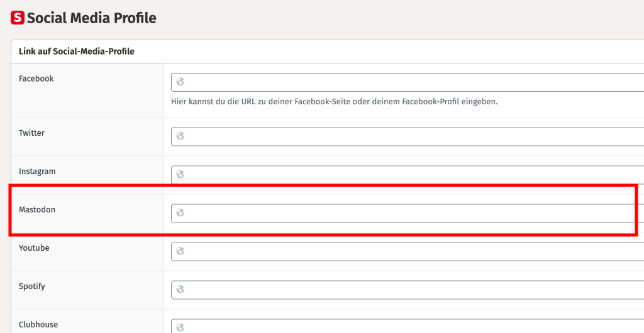Click the red S logo icon
Viewport: 644px width, 333px height.
click(18, 18)
